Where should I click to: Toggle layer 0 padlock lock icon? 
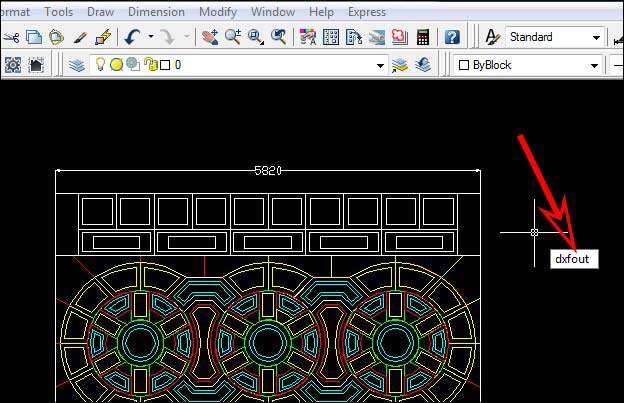pos(151,64)
